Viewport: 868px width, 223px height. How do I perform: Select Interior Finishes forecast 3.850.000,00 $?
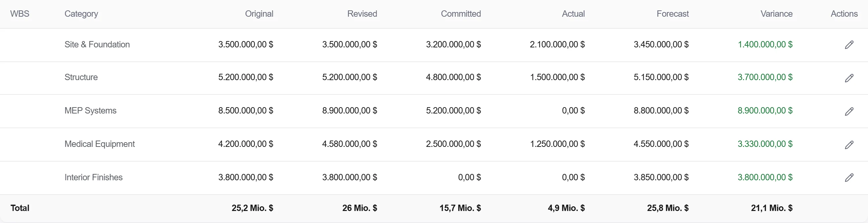661,177
